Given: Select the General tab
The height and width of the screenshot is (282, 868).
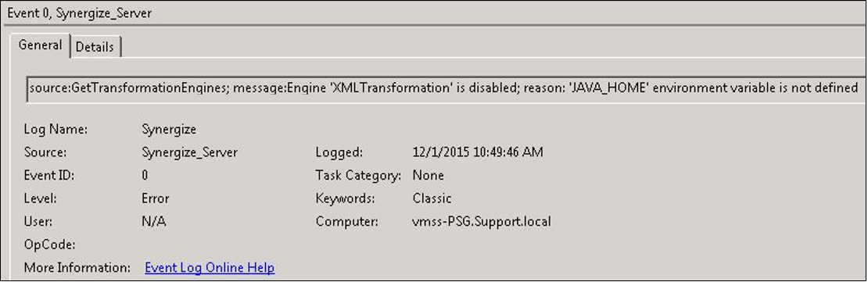Looking at the screenshot, I should pos(41,45).
